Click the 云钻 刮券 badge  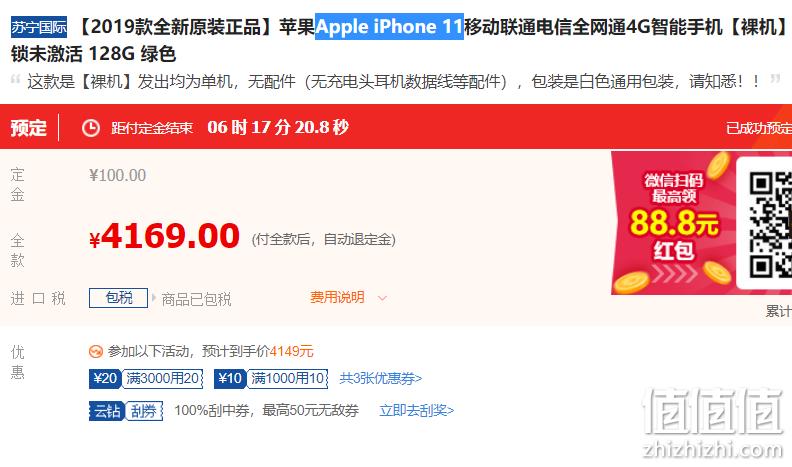126,411
